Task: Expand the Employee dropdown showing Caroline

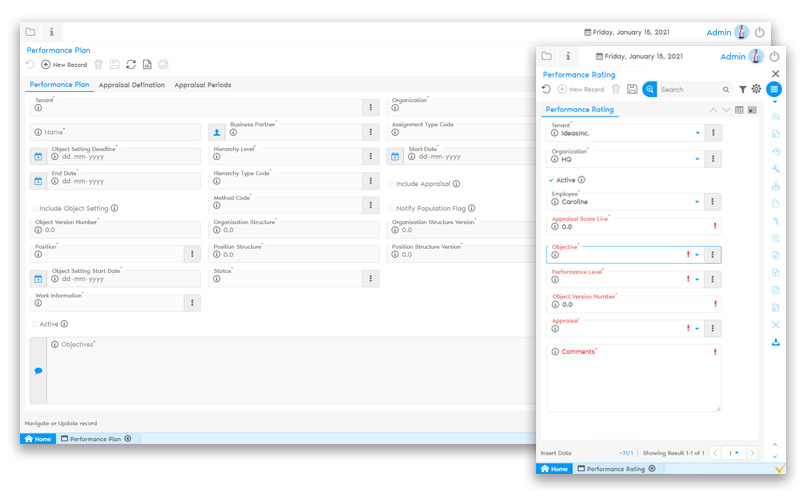Action: pyautogui.click(x=697, y=202)
